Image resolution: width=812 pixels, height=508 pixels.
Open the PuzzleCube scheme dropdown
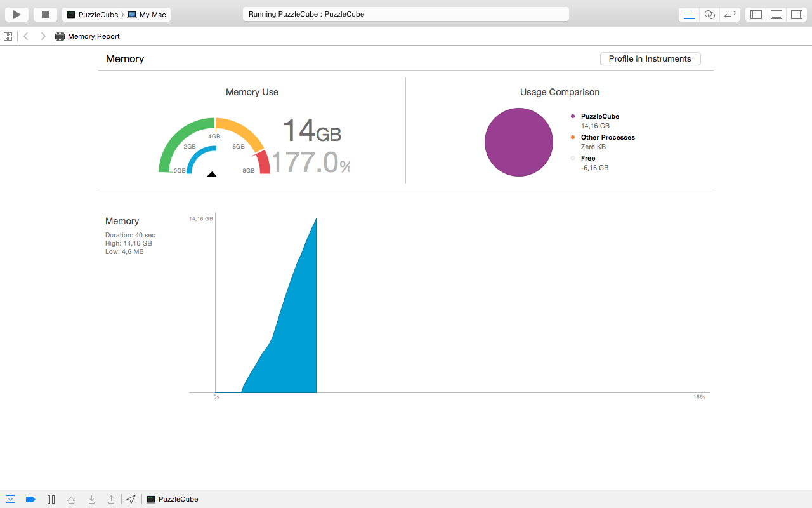pos(92,14)
